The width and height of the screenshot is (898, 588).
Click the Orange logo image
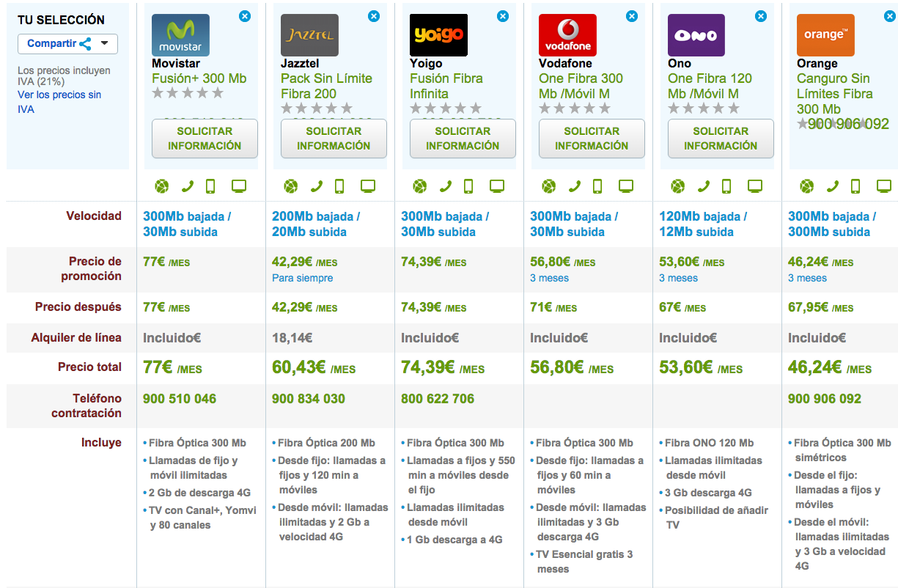pos(825,35)
